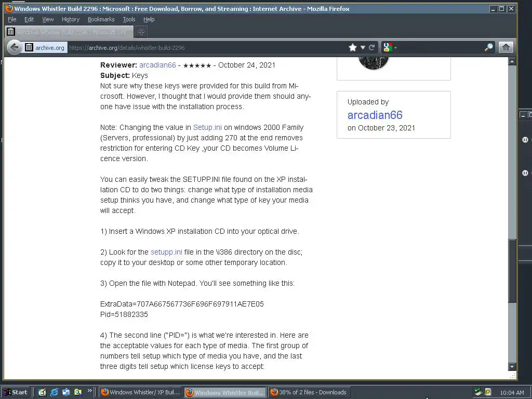Launch Internet Explorer from quick launch
Viewport: 532px width, 399px height.
(x=54, y=392)
